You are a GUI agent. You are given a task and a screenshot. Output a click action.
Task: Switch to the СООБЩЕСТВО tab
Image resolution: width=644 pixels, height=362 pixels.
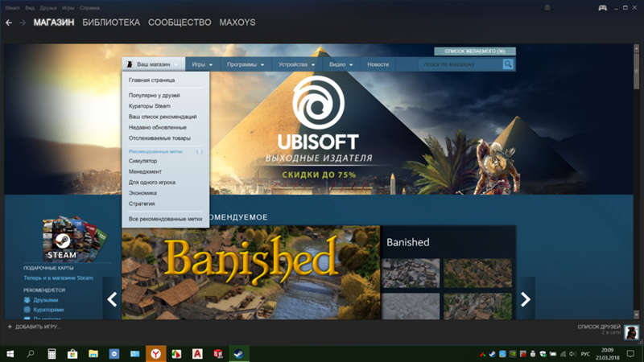(180, 23)
